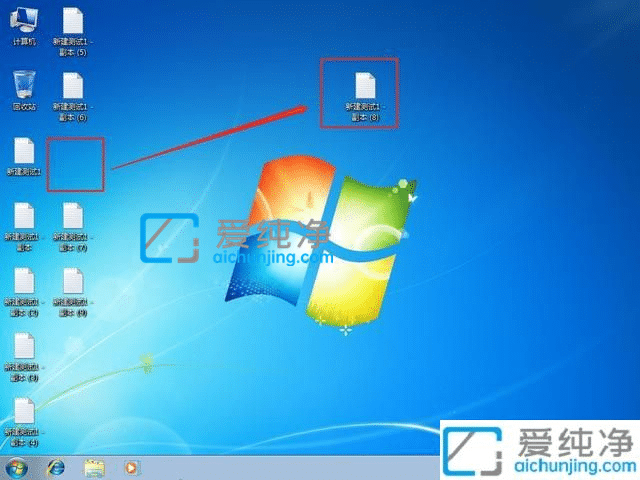Select file 新建测试1 - 副本 (3)
Viewport: 640px width, 480px height.
coord(24,358)
